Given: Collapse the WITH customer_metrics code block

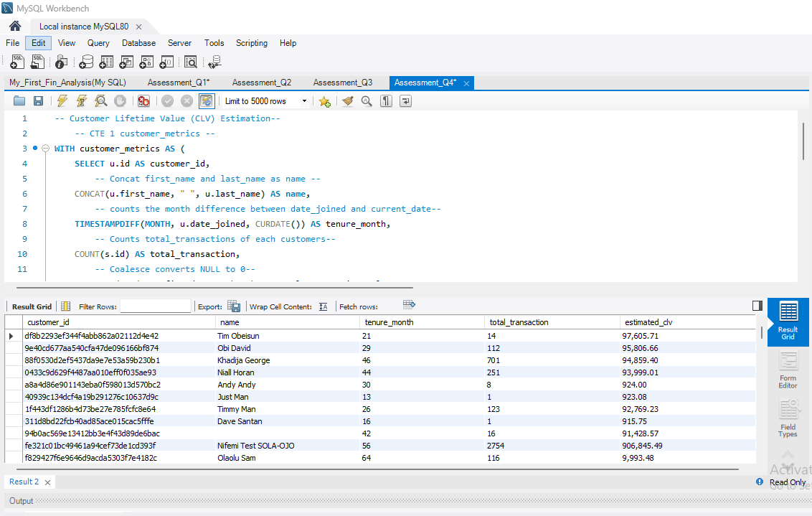Looking at the screenshot, I should 45,149.
